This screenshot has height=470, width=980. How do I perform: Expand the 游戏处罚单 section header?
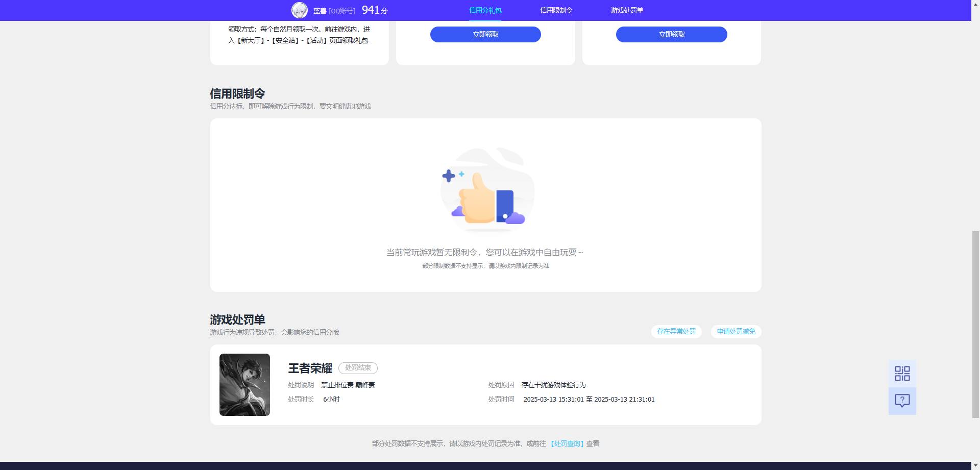click(237, 319)
